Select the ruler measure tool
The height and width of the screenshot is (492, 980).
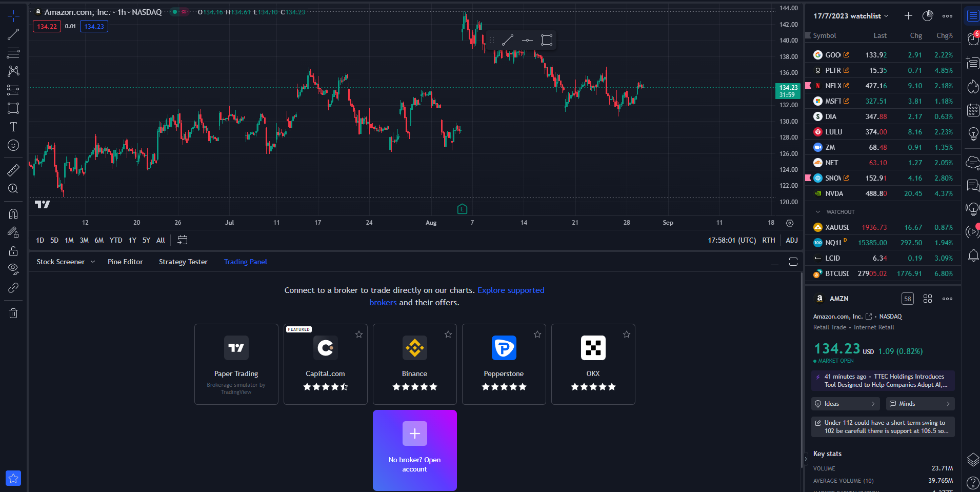tap(13, 170)
